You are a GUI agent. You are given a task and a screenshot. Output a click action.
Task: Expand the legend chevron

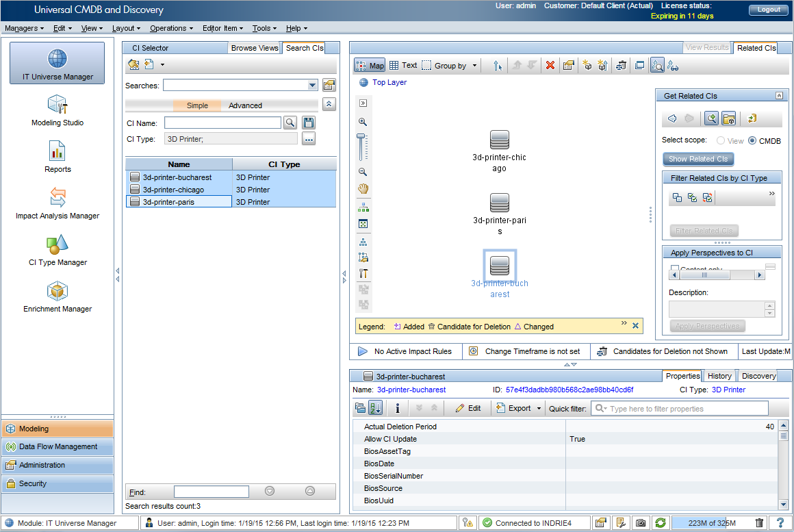point(624,323)
